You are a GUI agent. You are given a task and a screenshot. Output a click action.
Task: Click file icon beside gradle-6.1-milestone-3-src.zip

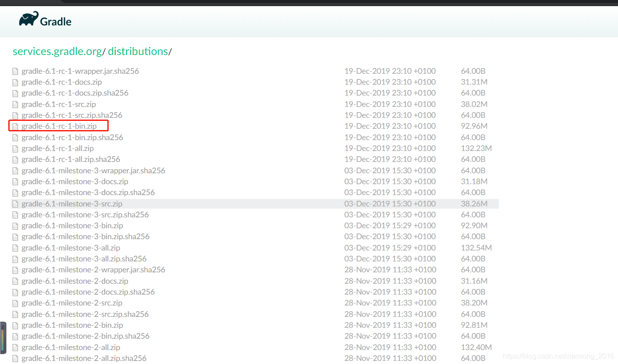pyautogui.click(x=15, y=204)
